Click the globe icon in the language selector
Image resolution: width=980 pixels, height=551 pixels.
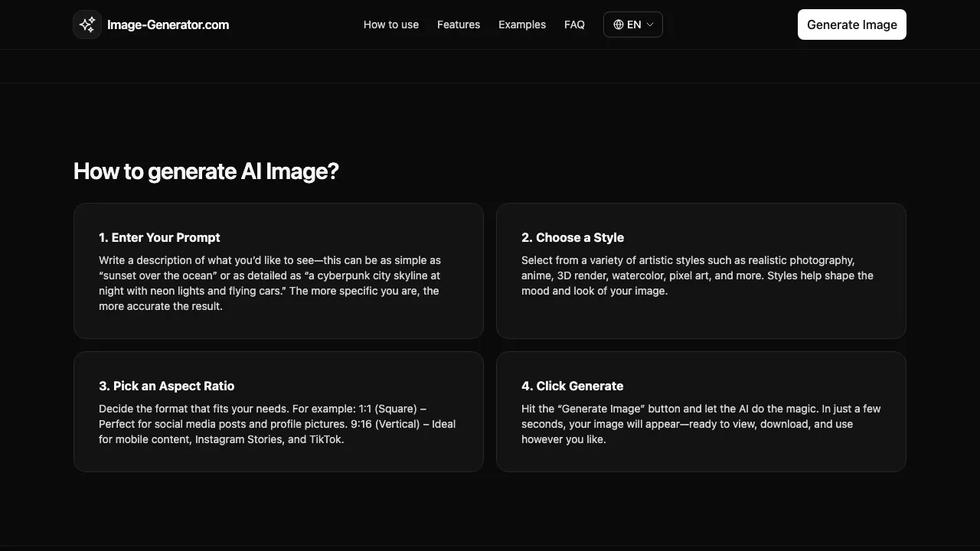pos(618,24)
